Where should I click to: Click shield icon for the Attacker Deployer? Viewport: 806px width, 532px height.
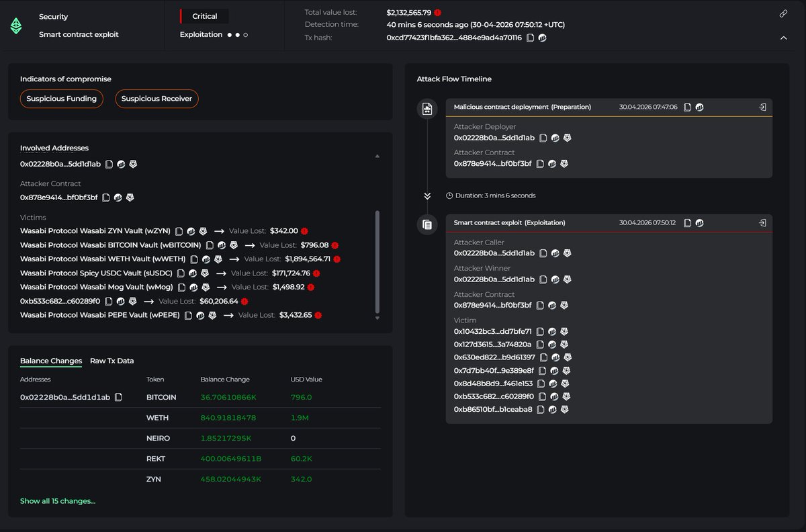568,138
